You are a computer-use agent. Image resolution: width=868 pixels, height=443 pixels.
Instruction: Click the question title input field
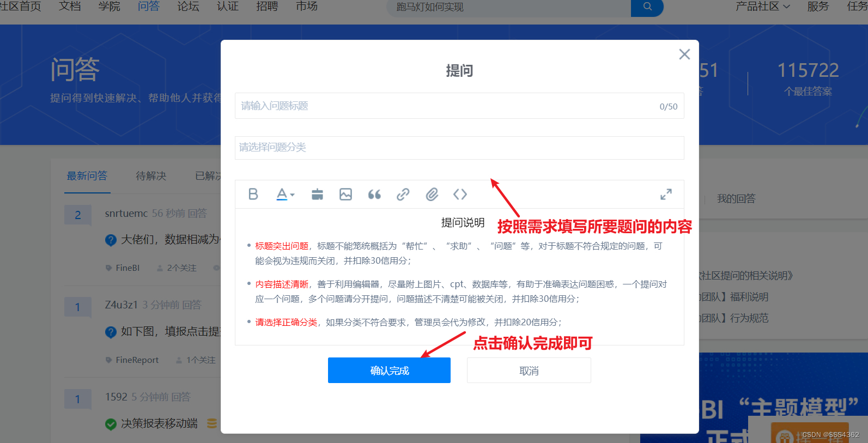click(x=459, y=106)
